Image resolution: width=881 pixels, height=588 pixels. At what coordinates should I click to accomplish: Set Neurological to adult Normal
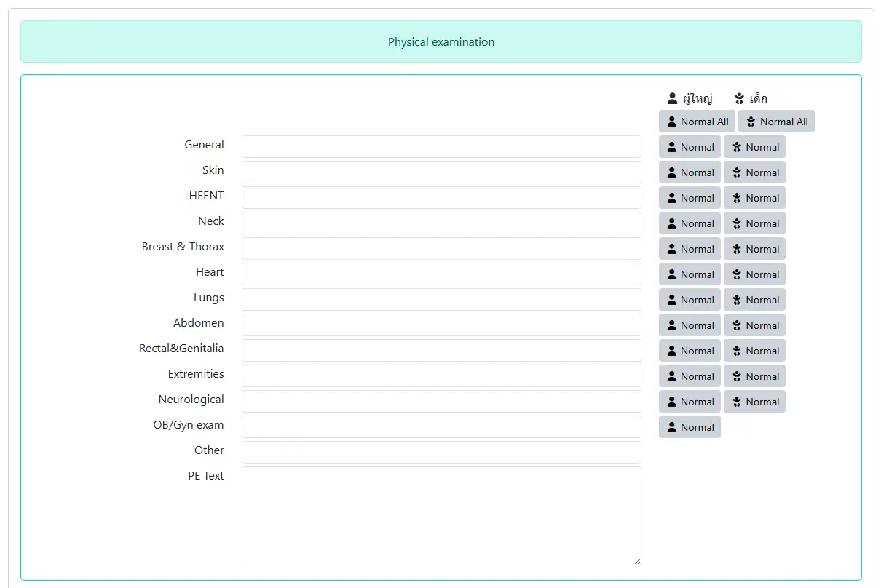(x=690, y=402)
